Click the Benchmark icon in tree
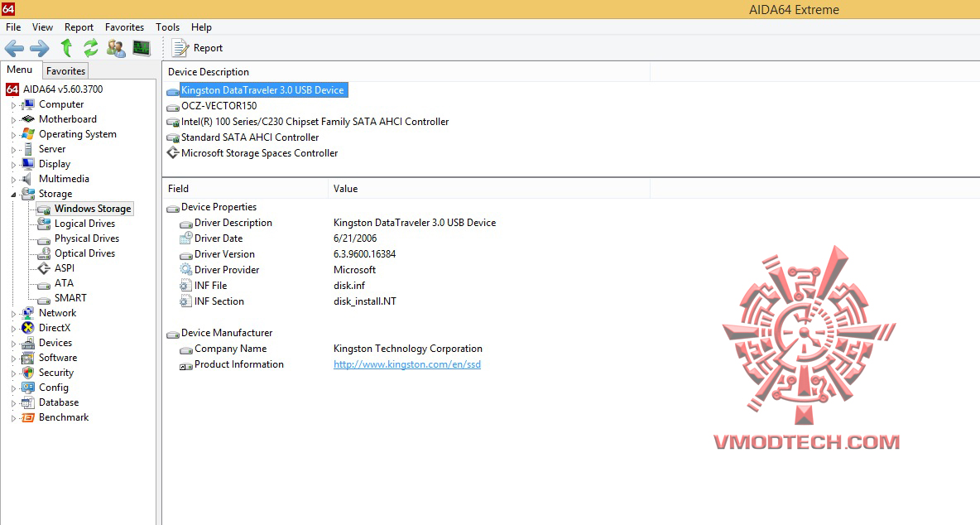Viewport: 980px width, 525px height. click(28, 417)
